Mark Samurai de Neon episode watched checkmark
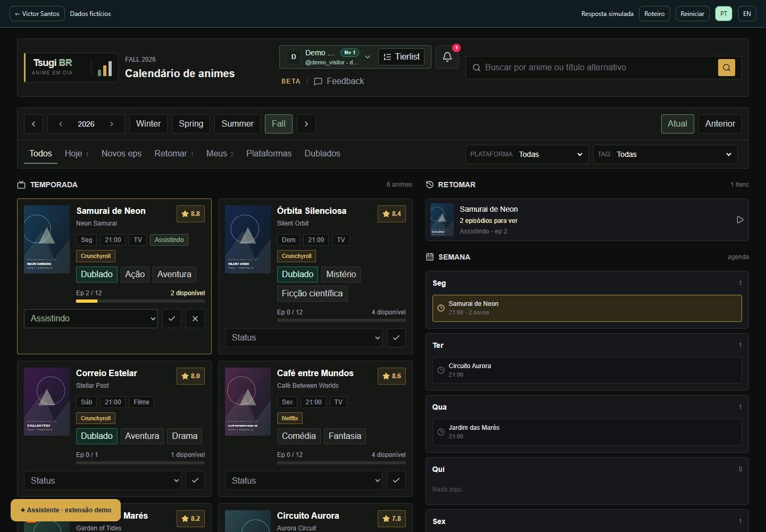The image size is (766, 532). [x=172, y=319]
